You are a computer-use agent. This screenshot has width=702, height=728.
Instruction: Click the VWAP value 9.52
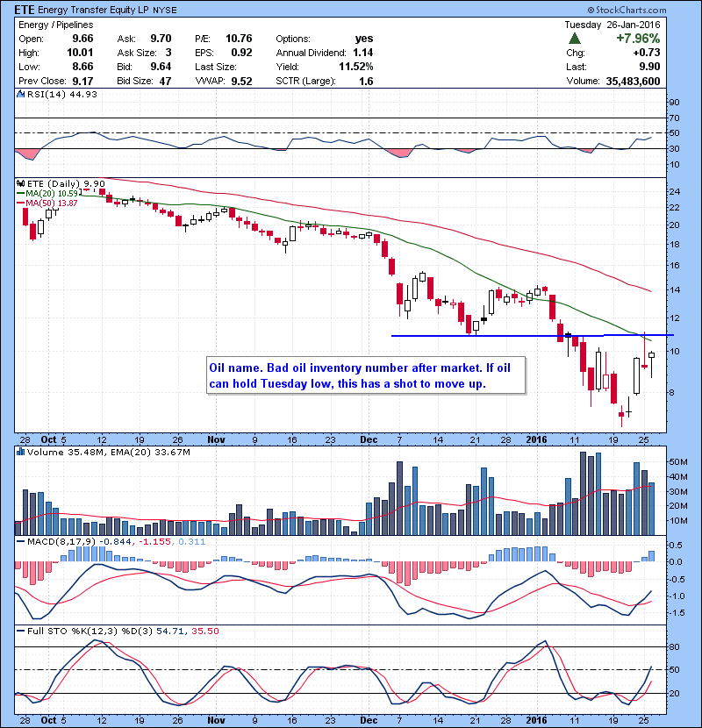coord(241,81)
